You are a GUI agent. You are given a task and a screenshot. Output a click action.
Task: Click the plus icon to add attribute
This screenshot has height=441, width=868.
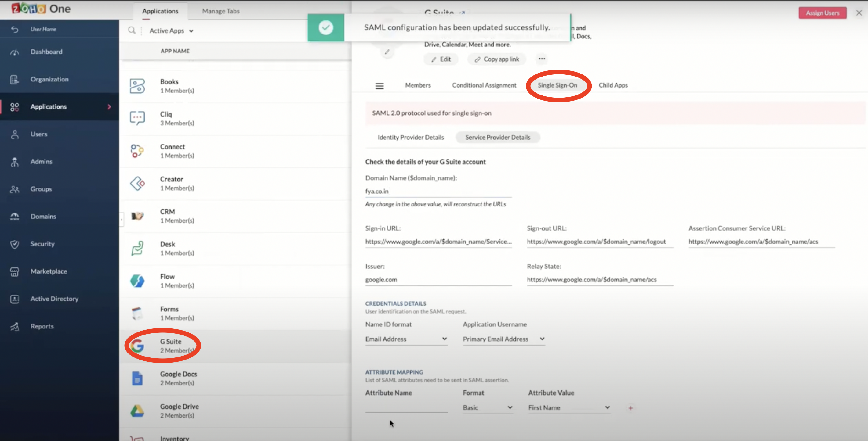(x=630, y=408)
